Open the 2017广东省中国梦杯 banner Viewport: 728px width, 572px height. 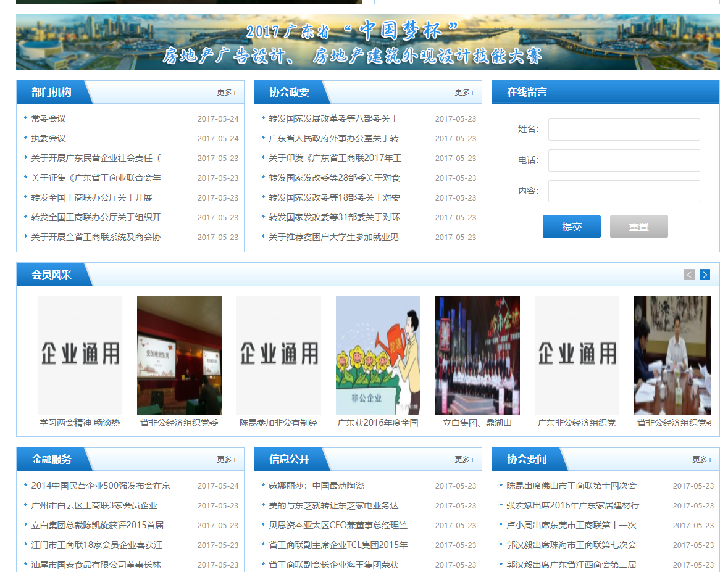[367, 42]
